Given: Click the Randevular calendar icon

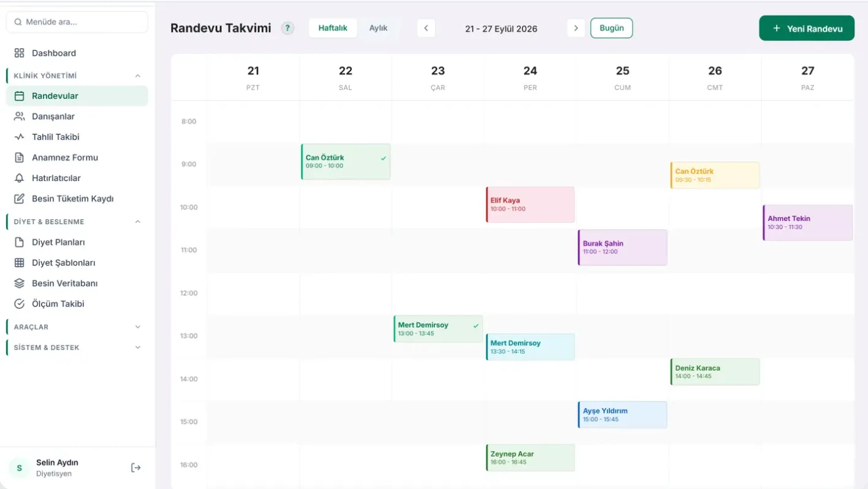Looking at the screenshot, I should [20, 96].
